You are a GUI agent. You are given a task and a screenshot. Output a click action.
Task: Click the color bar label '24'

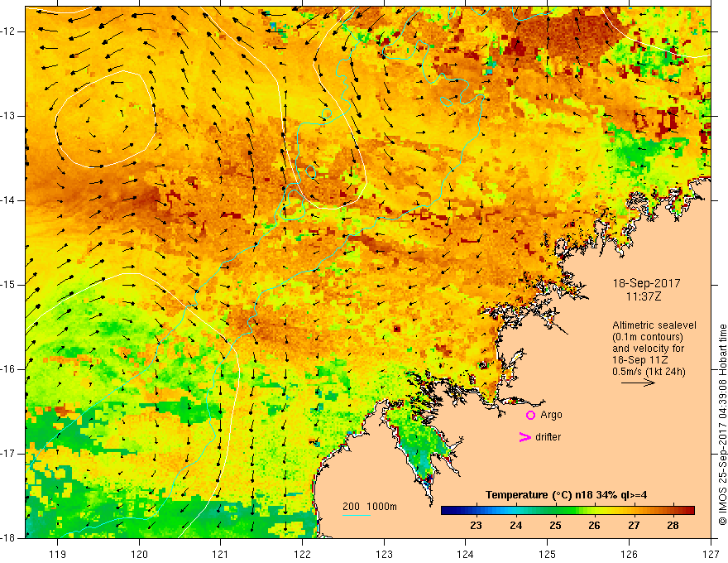pyautogui.click(x=516, y=526)
